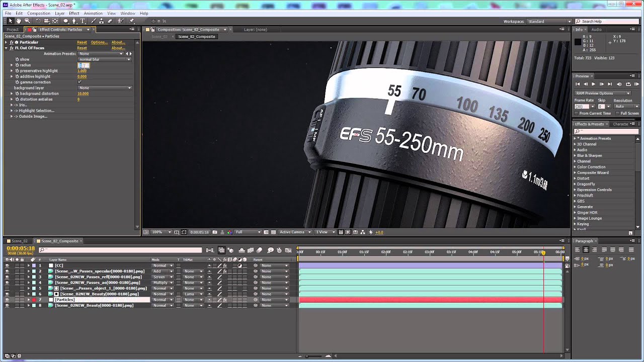Jump to last frame in Preview panel
The image size is (644, 362).
click(610, 84)
